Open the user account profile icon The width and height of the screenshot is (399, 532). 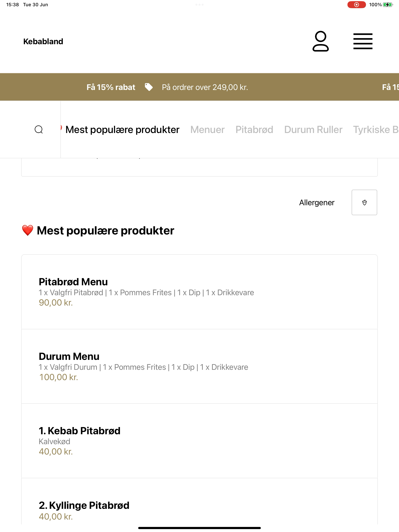coord(320,41)
